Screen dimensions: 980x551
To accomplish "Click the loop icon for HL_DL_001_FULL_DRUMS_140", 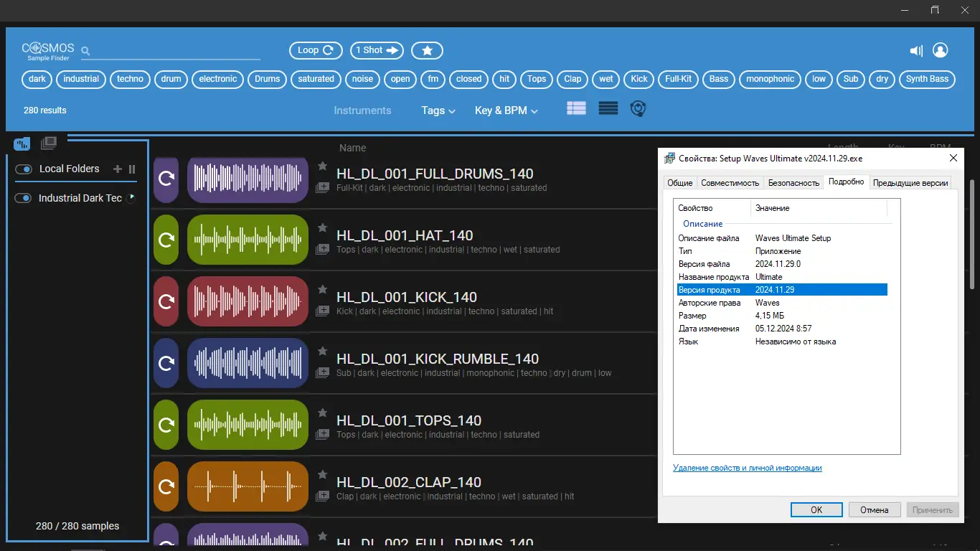I will tap(166, 178).
